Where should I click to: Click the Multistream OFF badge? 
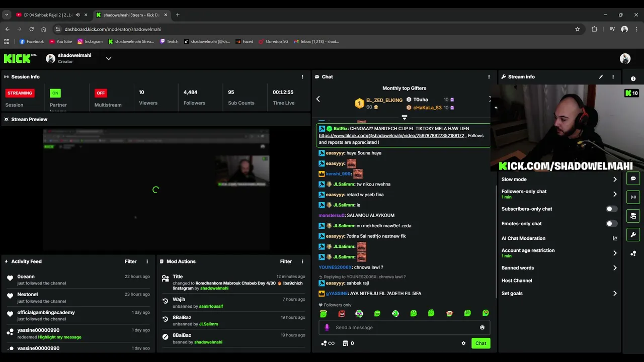101,93
